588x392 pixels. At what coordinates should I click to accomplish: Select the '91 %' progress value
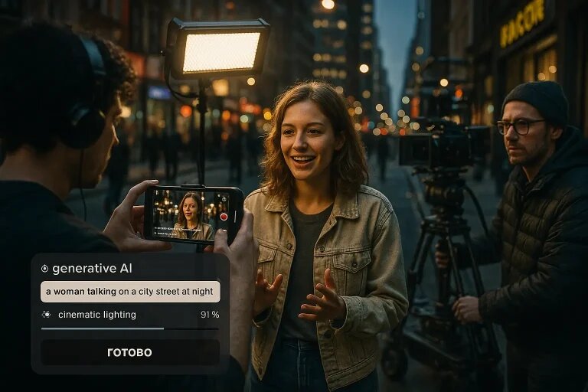point(210,315)
